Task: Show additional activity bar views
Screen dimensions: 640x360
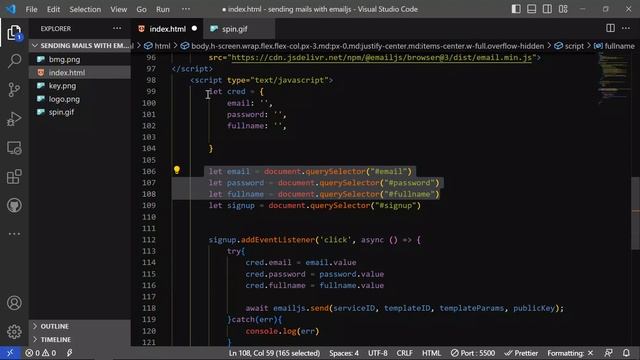Action: click(14, 234)
